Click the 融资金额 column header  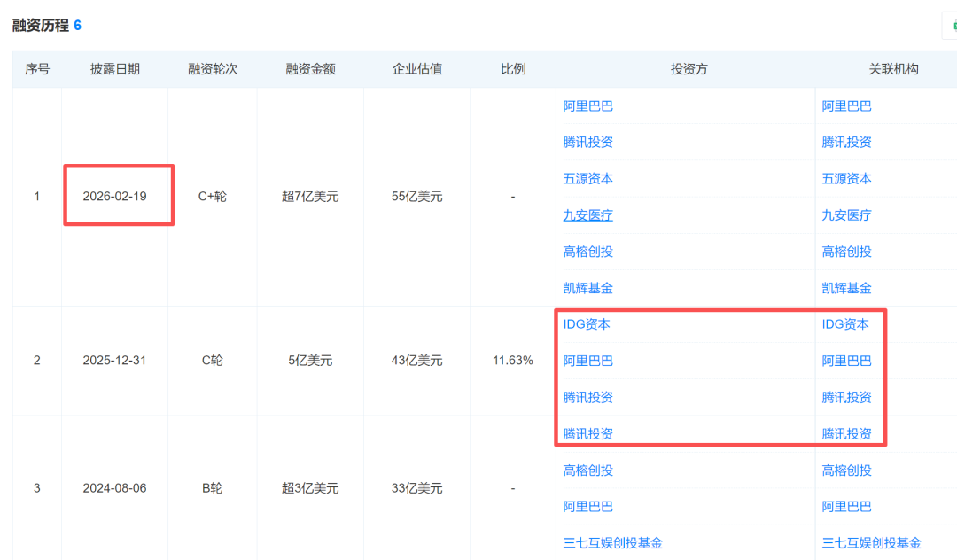310,69
